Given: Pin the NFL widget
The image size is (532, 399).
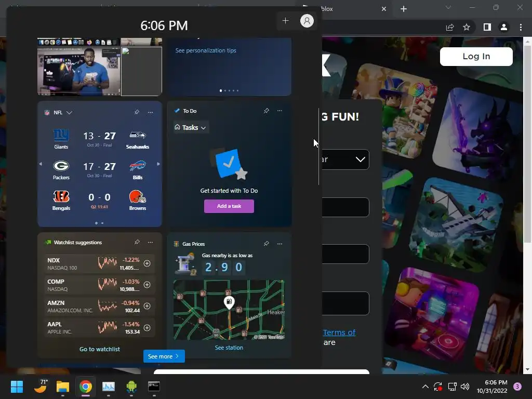Looking at the screenshot, I should (x=137, y=112).
